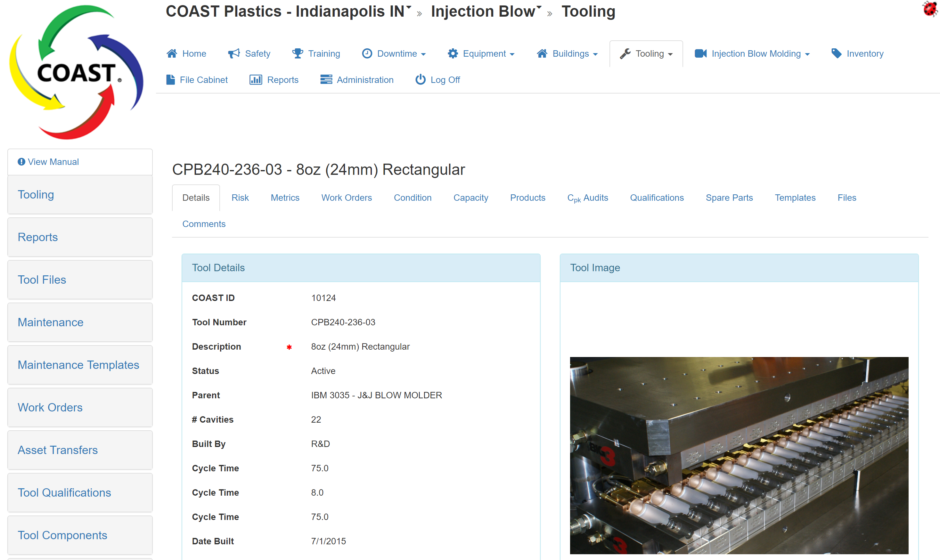Click the Training trophy icon
Viewport: 940px width, 560px height.
click(297, 53)
